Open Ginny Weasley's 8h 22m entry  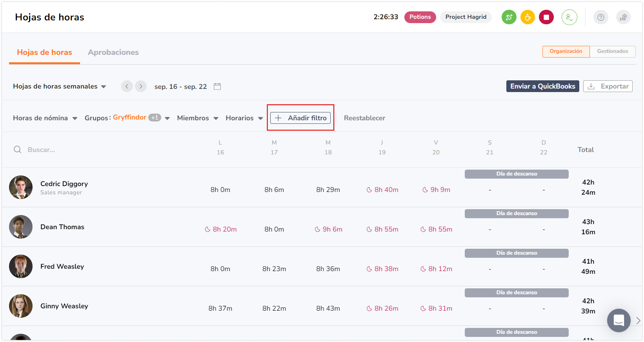tap(274, 308)
